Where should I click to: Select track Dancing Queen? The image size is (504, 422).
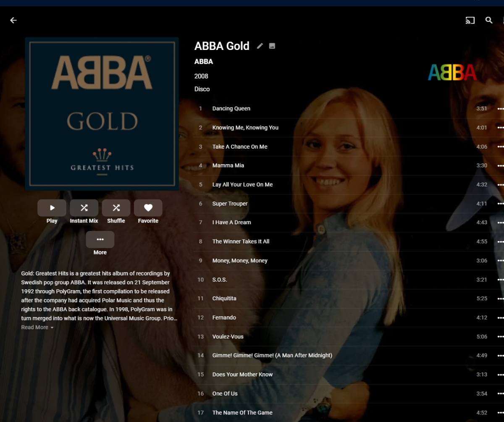tap(349, 108)
